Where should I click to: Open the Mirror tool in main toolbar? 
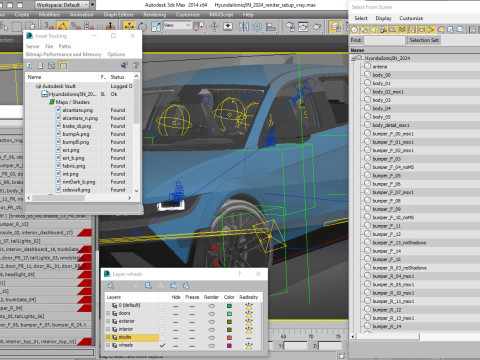(244, 26)
